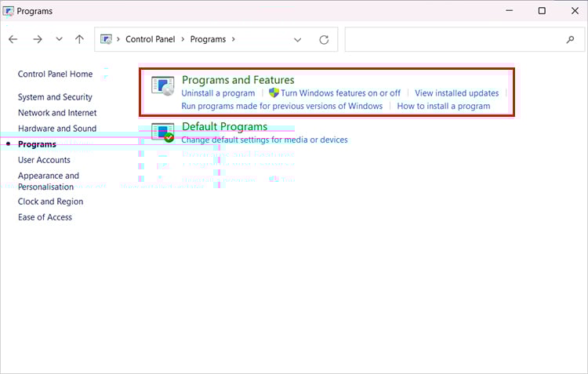Expand chevron after Programs breadcrumb
The width and height of the screenshot is (588, 374).
(x=234, y=39)
